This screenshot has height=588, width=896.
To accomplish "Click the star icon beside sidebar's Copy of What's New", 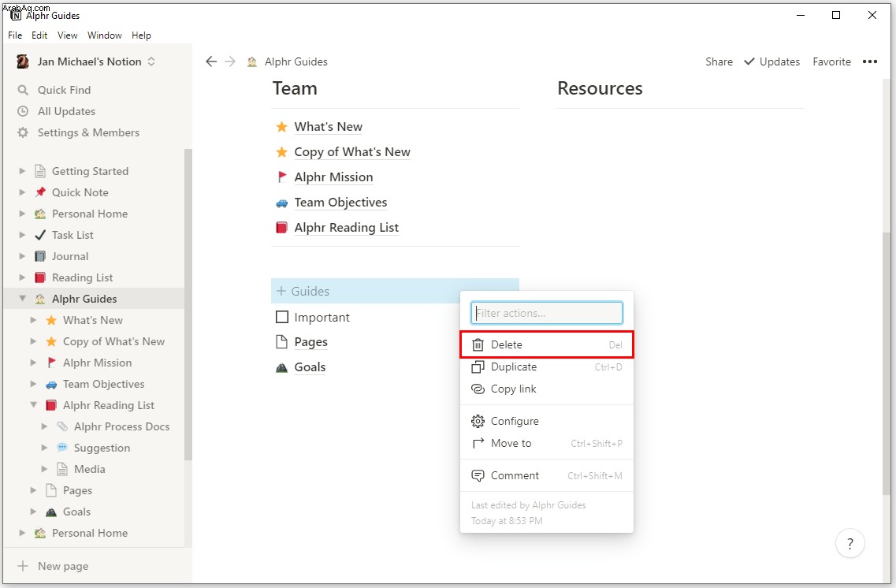I will [x=51, y=341].
